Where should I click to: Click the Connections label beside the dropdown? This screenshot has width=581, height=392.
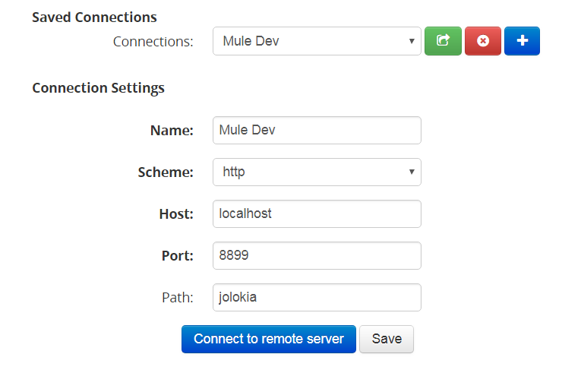[153, 41]
